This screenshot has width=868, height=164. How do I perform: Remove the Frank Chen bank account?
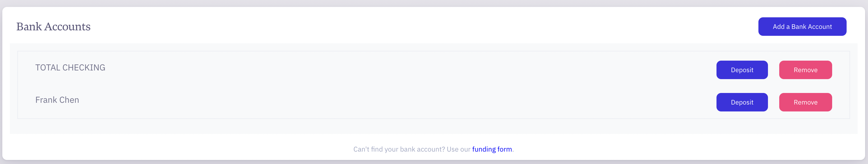[x=805, y=102]
